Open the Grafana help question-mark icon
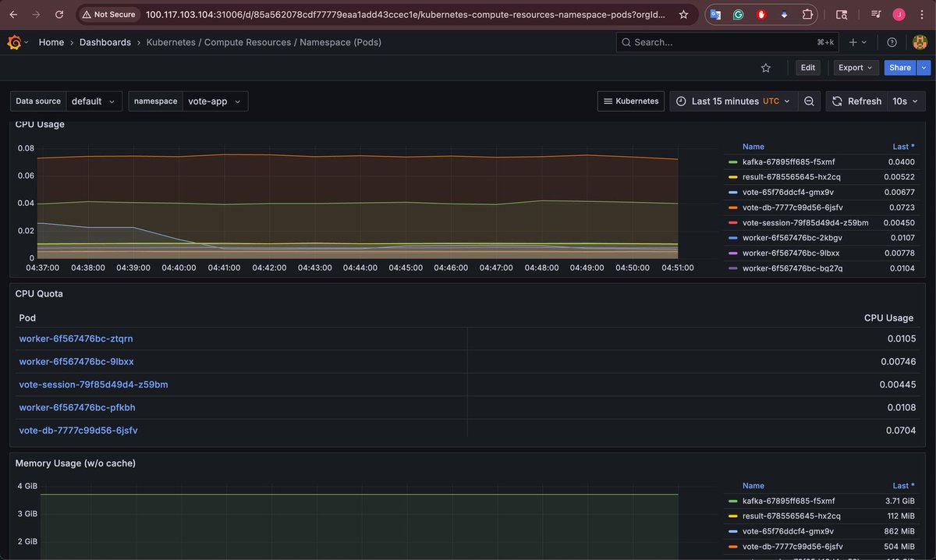Screen dimensions: 936x560 pyautogui.click(x=892, y=42)
